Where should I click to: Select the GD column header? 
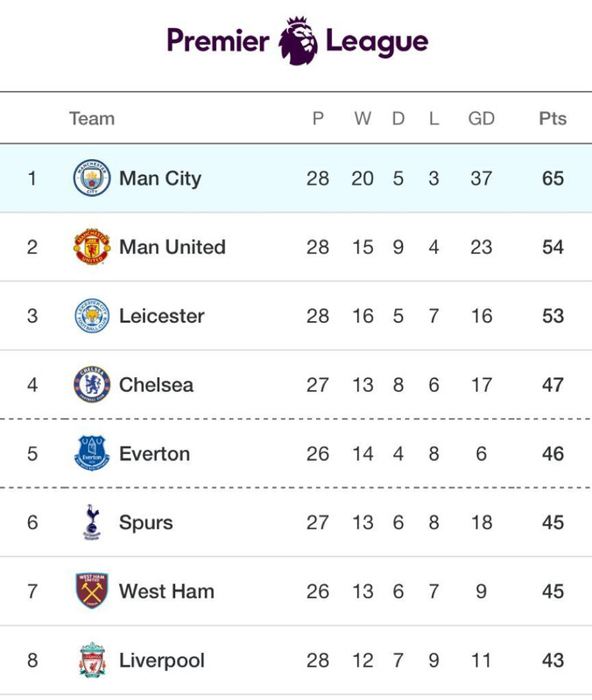tap(481, 118)
